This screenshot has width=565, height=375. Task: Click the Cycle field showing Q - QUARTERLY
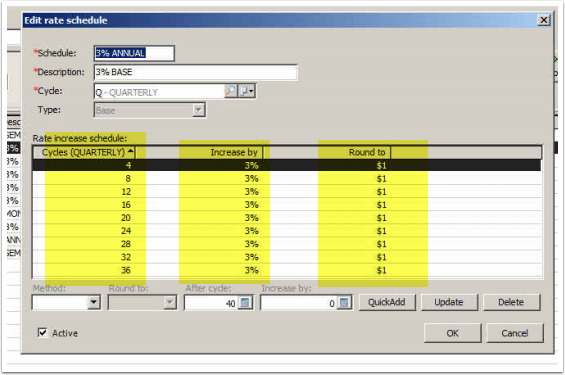click(x=159, y=92)
